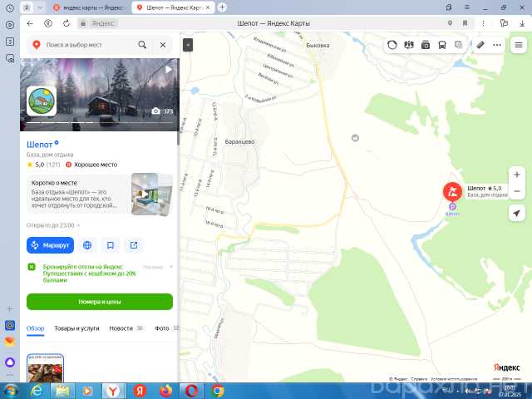Open the browser extensions icon
Screen dimensions: 532x399
click(x=504, y=23)
